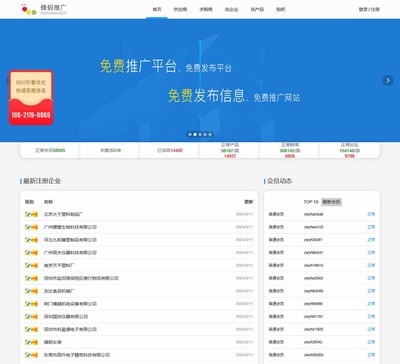Click VIP badge in the 女装 row
Screen dimensions: 400x364
[x=31, y=342]
